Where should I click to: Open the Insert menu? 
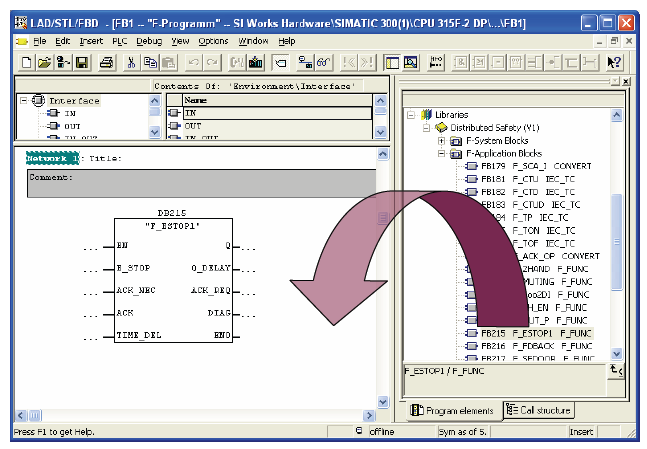click(x=91, y=41)
